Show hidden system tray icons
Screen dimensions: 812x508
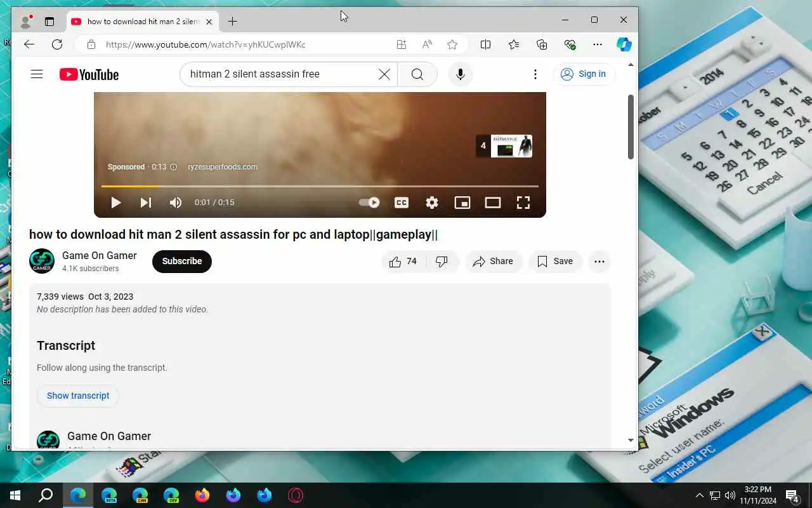(x=700, y=495)
